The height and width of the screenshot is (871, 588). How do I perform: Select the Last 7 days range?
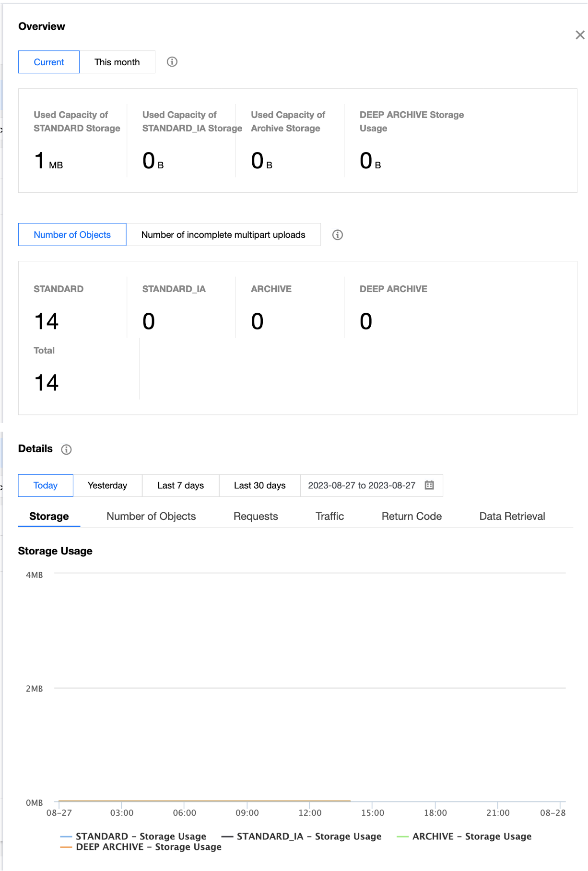(180, 485)
